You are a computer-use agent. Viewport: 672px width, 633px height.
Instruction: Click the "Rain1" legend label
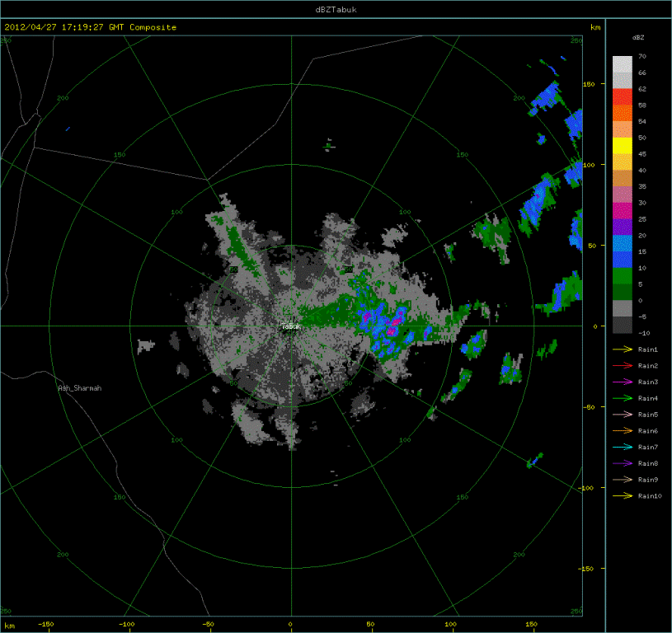(x=647, y=349)
